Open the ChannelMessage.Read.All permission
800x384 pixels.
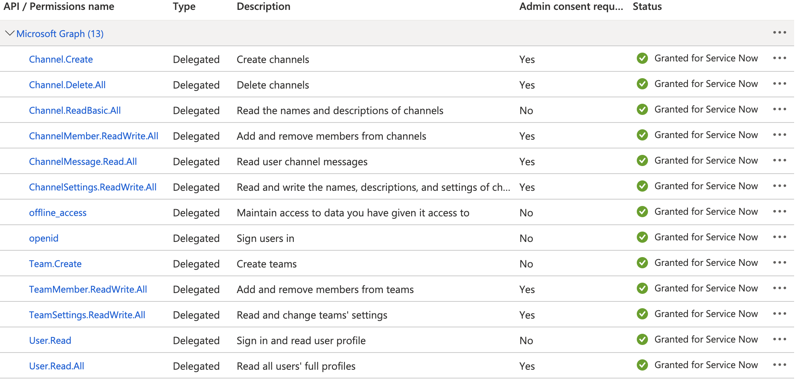click(83, 162)
